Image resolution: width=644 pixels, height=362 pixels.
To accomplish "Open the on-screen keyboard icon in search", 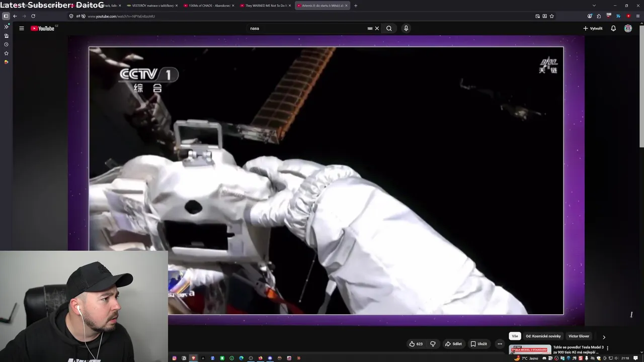I will (370, 28).
